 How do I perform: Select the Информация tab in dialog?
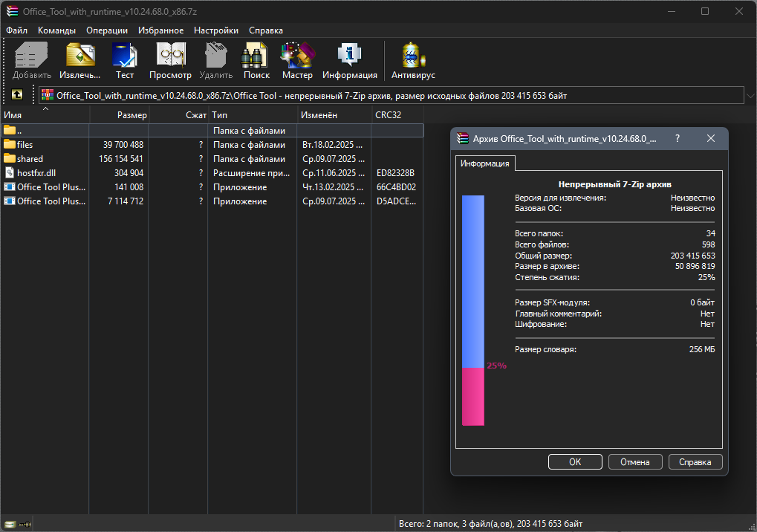(x=484, y=163)
